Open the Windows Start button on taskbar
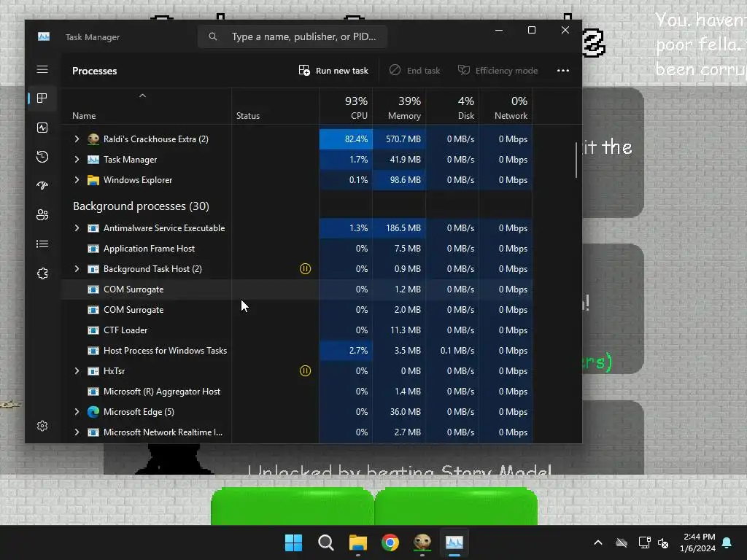 point(293,542)
